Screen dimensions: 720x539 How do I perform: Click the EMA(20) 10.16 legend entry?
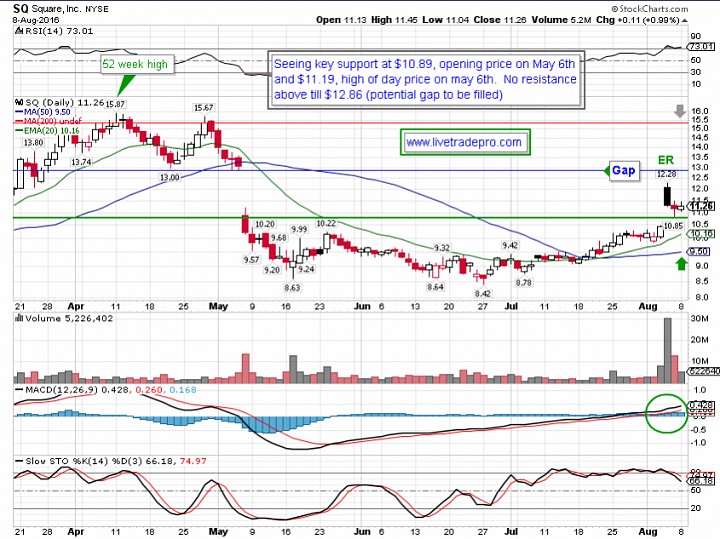pyautogui.click(x=47, y=131)
